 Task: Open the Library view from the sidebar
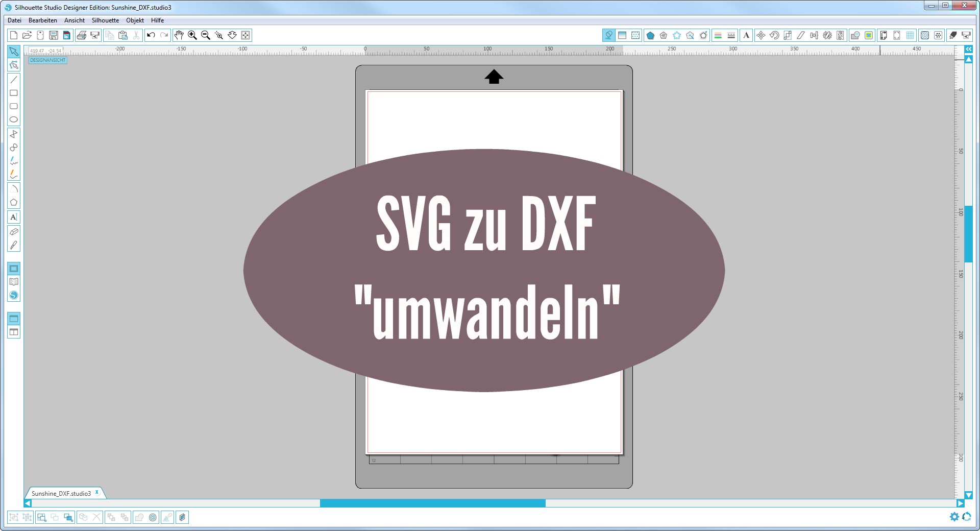click(x=13, y=281)
